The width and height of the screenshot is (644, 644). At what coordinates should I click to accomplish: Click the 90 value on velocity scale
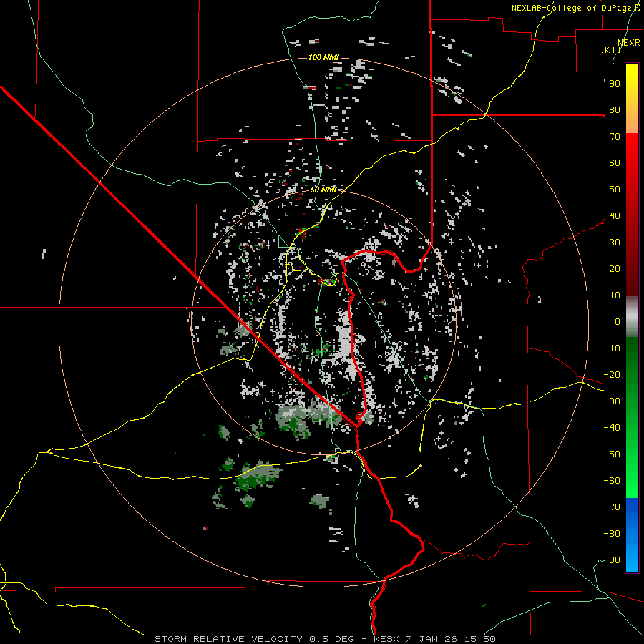(x=615, y=84)
